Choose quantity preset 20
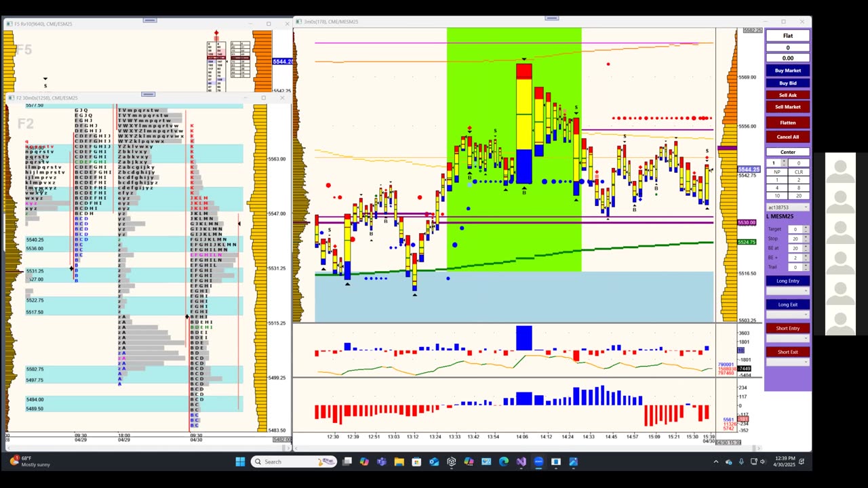 coord(799,195)
